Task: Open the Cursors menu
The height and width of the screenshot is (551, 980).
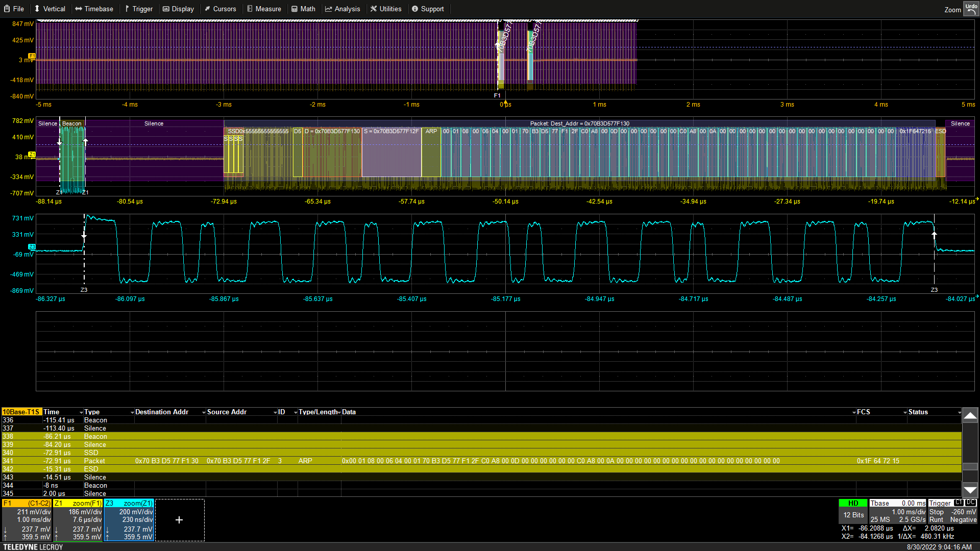Action: [x=220, y=9]
